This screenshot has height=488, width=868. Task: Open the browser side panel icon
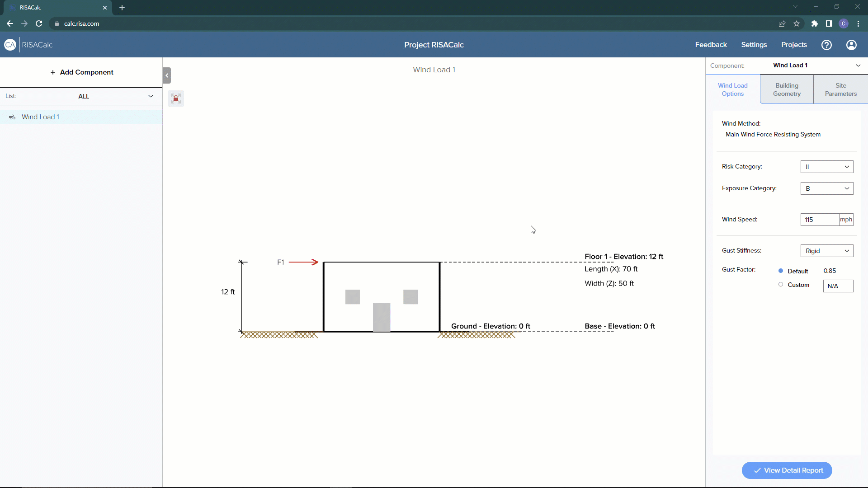point(829,23)
